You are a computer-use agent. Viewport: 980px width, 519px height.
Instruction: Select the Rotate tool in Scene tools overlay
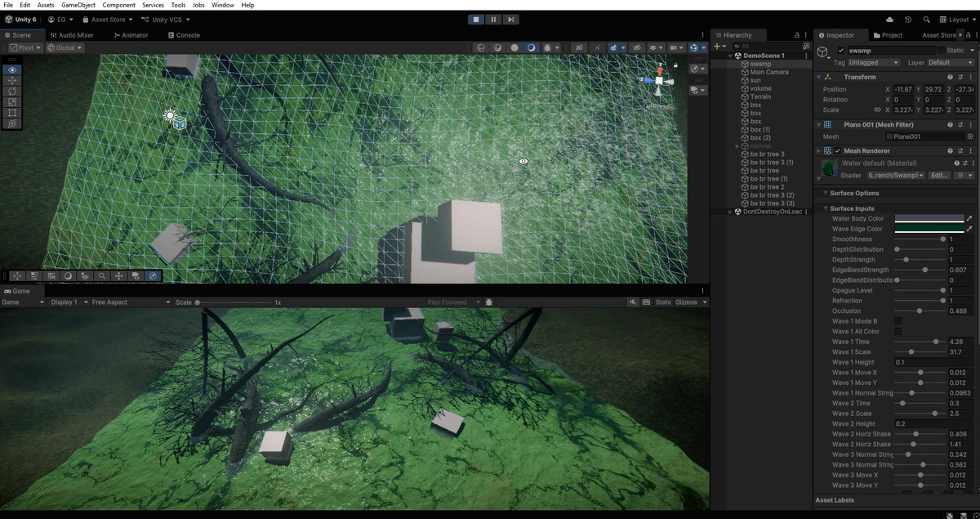point(12,91)
